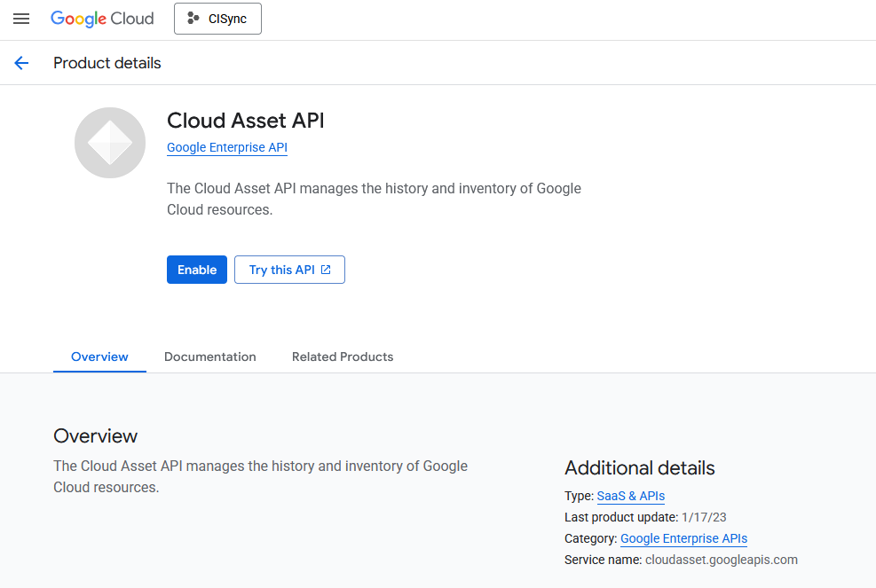Switch to the Documentation tab
The image size is (876, 588).
(210, 357)
